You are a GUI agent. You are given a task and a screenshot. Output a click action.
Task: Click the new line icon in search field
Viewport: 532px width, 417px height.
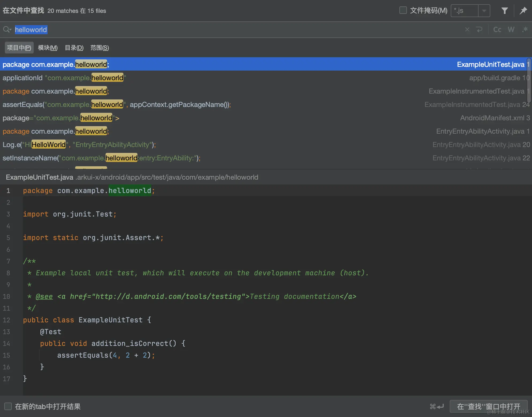tap(479, 29)
